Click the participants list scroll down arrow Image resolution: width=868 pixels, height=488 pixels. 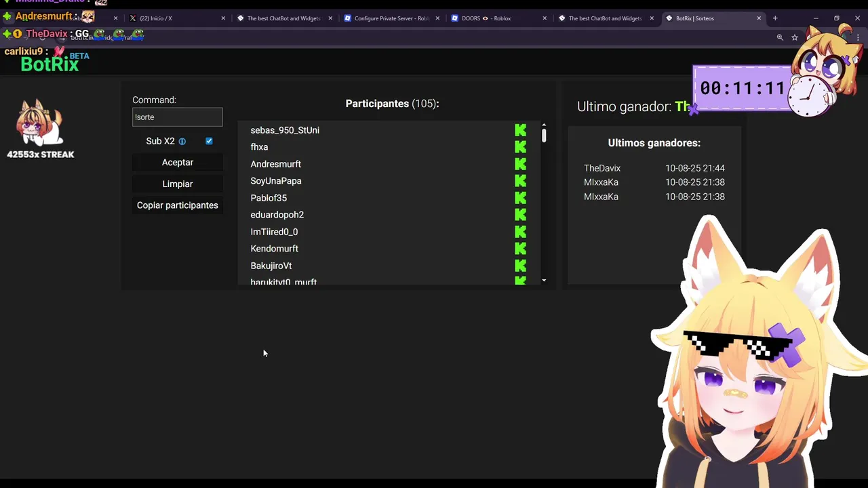pyautogui.click(x=544, y=280)
